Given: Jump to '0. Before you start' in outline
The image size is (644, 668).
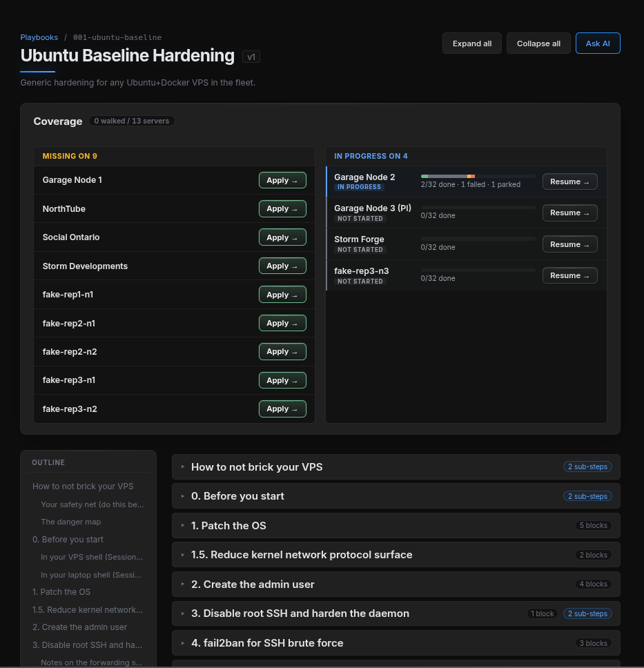Looking at the screenshot, I should point(68,540).
